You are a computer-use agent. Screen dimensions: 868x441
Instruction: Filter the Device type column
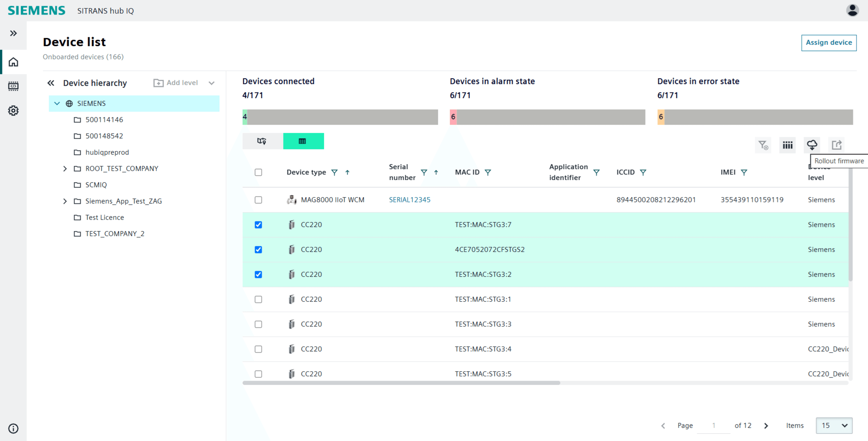[x=334, y=173]
